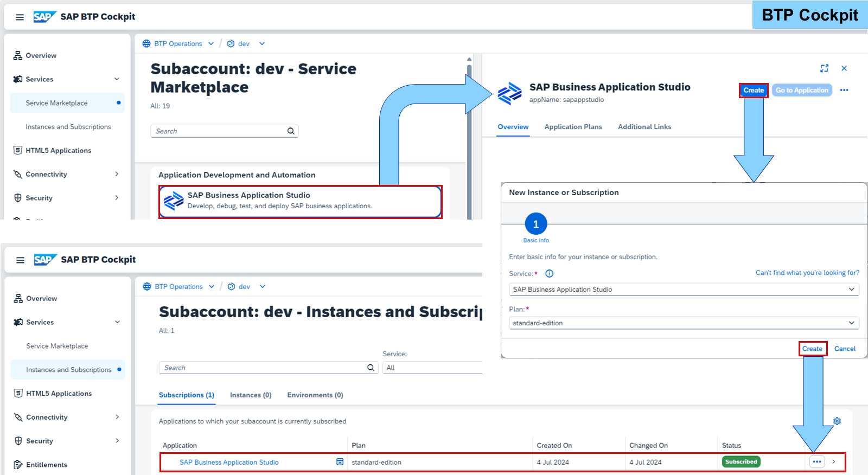Switch to Overview tab in service details
The image size is (868, 475).
pos(513,127)
